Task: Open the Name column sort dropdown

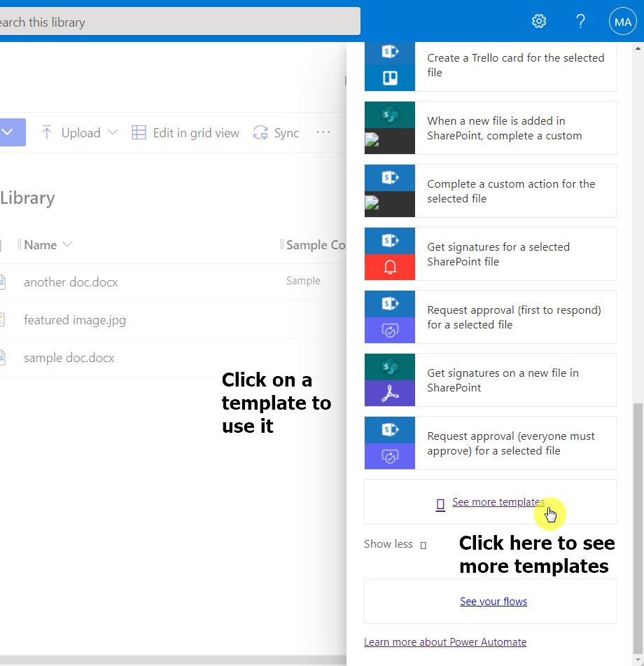Action: click(67, 244)
